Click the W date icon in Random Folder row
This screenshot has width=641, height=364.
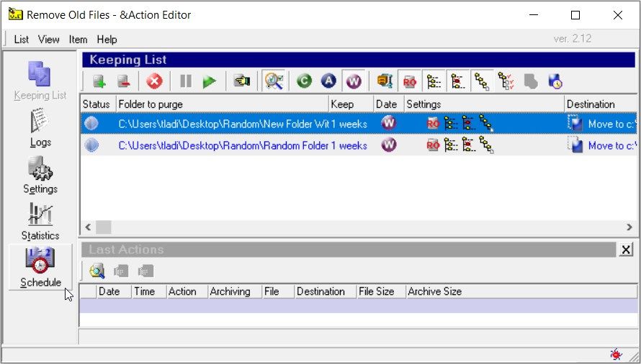388,145
